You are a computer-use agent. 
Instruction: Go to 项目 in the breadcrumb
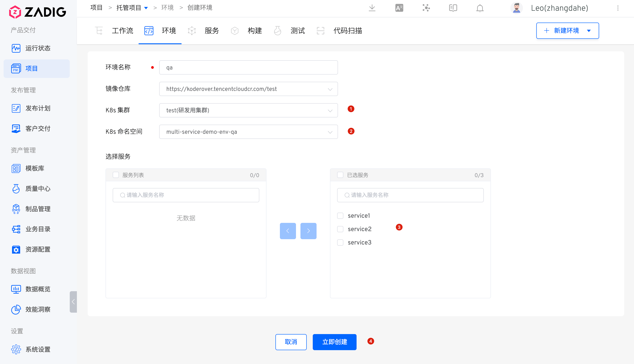click(x=96, y=8)
